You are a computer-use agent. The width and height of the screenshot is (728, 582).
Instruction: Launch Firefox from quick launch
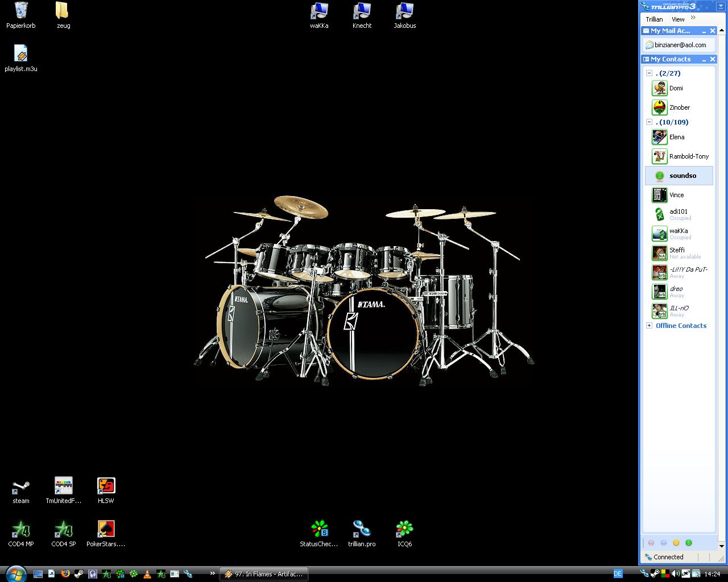(65, 574)
